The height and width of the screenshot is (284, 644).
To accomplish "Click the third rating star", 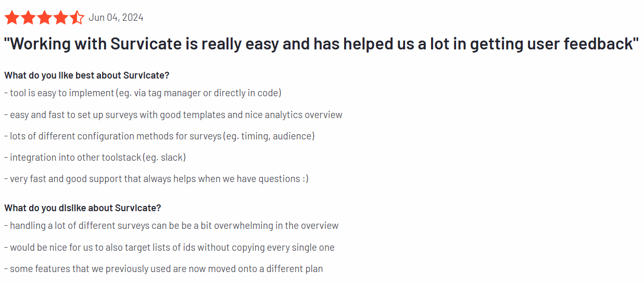I will click(x=44, y=18).
